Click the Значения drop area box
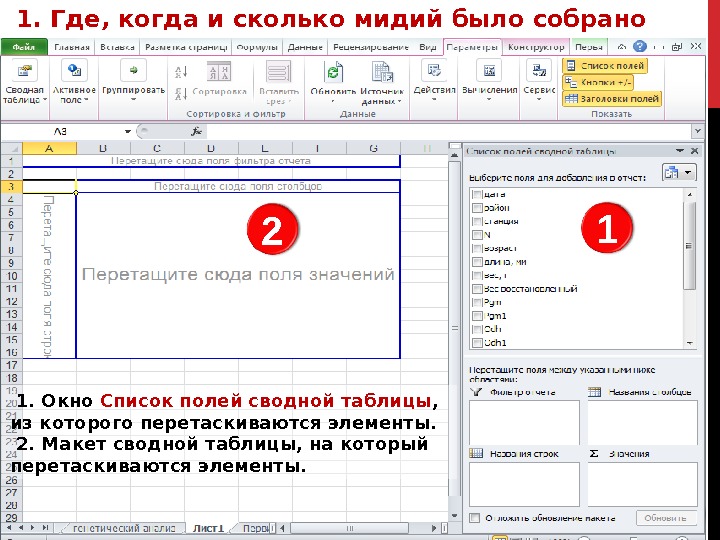The height and width of the screenshot is (540, 720). [642, 484]
